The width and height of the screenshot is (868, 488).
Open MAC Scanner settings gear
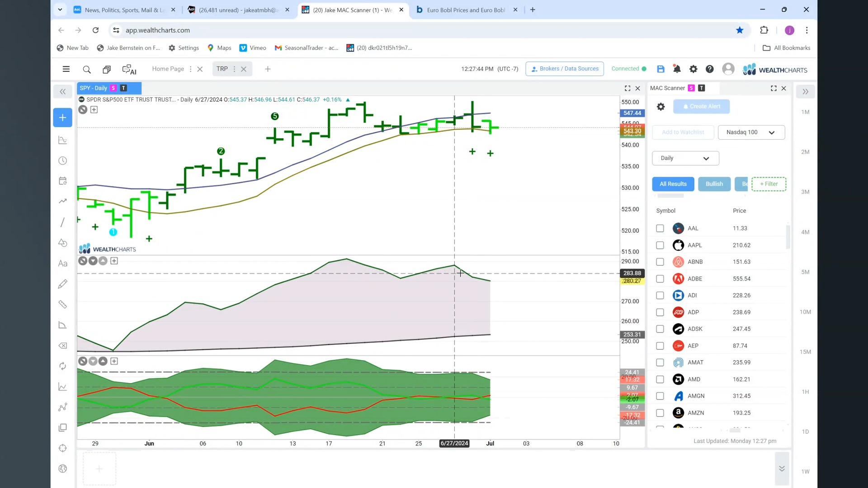tap(661, 107)
